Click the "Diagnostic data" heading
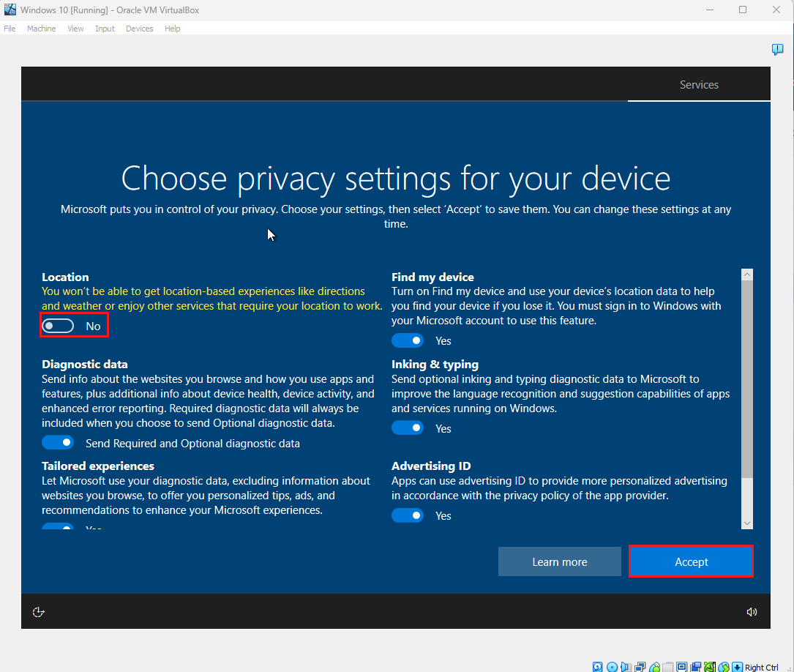This screenshot has height=672, width=794. [85, 364]
